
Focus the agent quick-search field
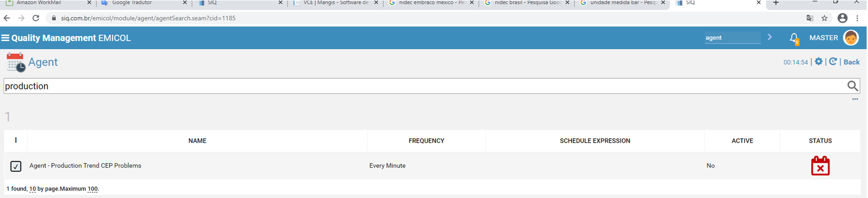pyautogui.click(x=733, y=38)
